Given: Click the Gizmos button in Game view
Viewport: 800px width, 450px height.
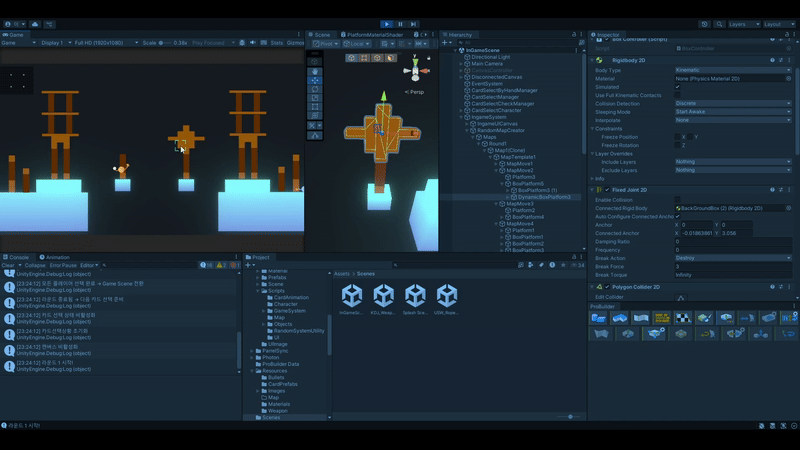Looking at the screenshot, I should coord(295,43).
